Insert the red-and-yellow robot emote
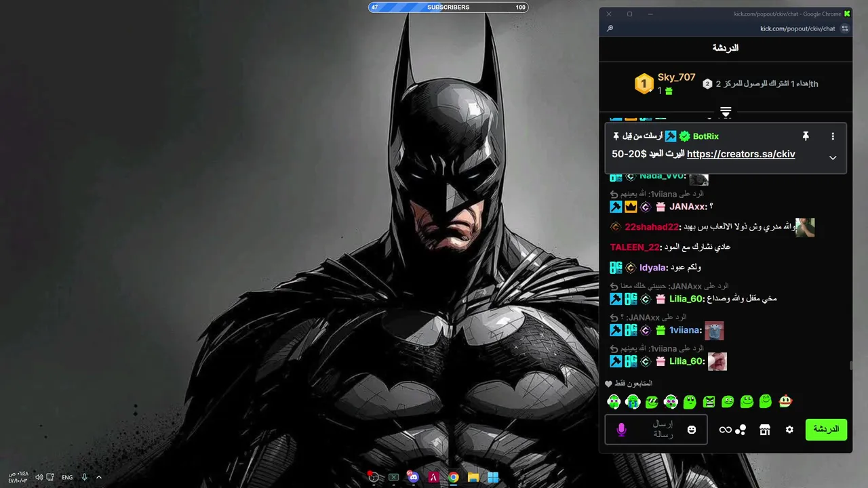The width and height of the screenshot is (868, 488). 785,401
